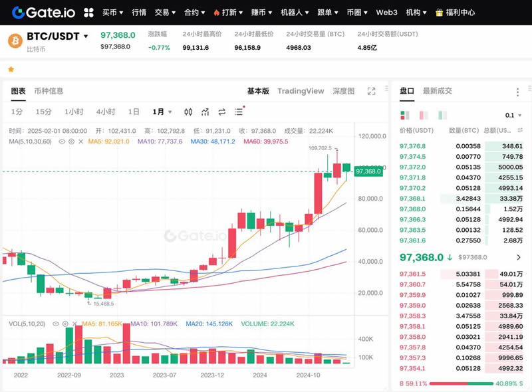Switch to the 图表 tab
This screenshot has width=532, height=392.
[x=19, y=91]
